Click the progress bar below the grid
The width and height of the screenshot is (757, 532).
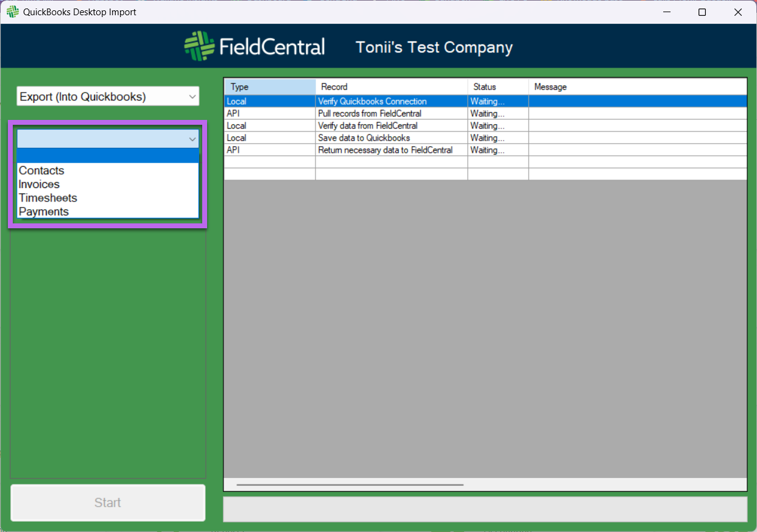[x=485, y=509]
